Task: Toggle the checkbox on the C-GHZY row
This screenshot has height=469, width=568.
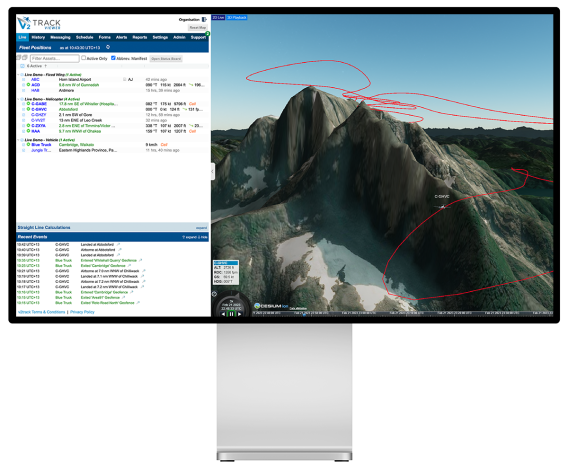Action: click(x=24, y=115)
